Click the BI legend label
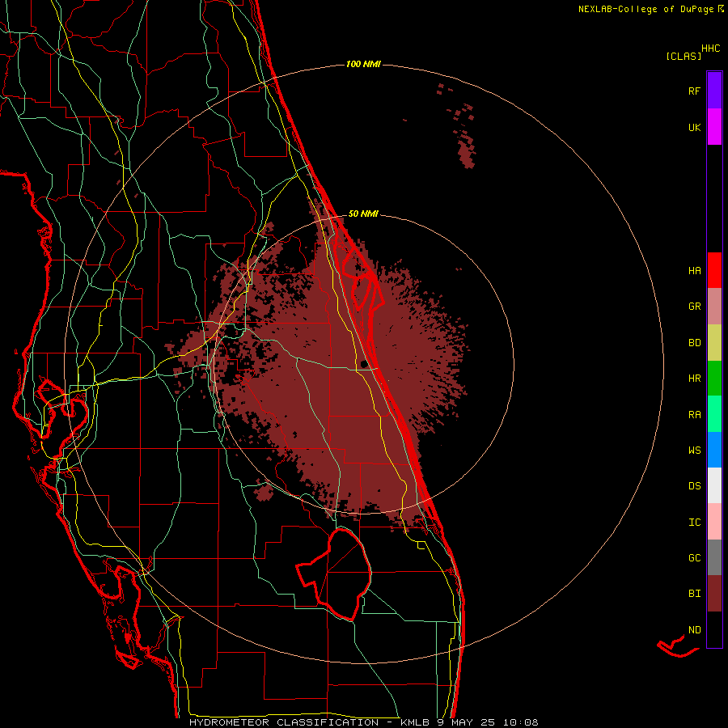 pyautogui.click(x=694, y=594)
